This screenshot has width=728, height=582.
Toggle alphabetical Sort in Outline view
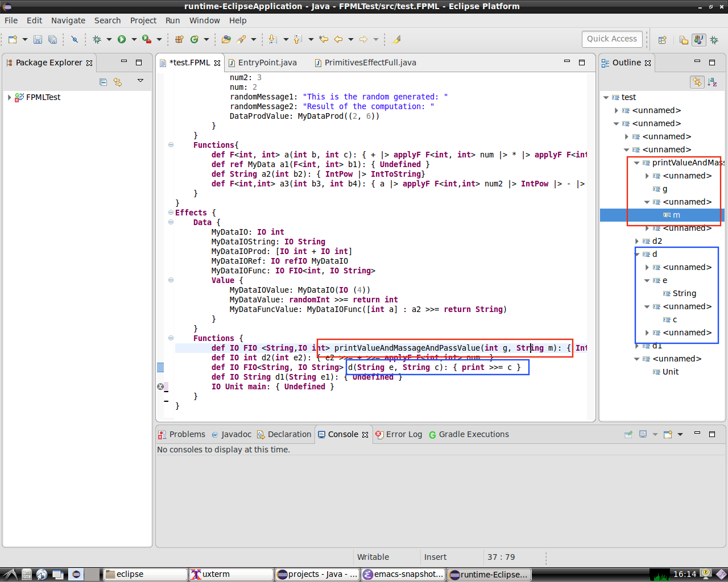coord(712,82)
